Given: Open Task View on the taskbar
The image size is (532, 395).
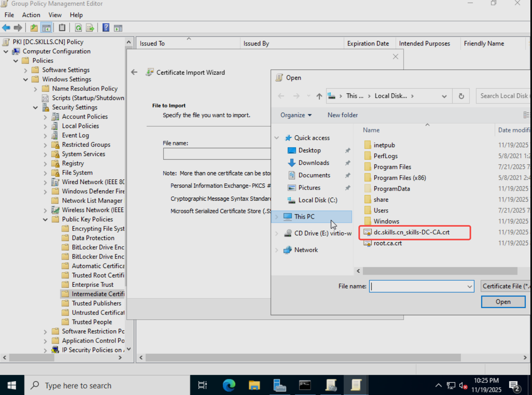Looking at the screenshot, I should 203,385.
